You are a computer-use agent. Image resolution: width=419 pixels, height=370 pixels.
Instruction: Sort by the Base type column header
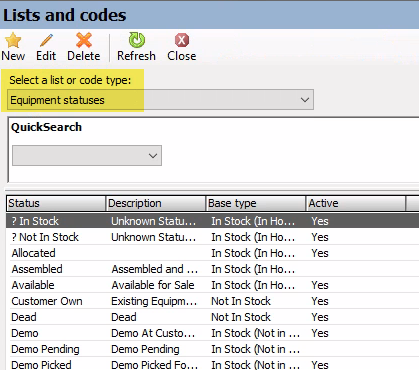tap(256, 203)
